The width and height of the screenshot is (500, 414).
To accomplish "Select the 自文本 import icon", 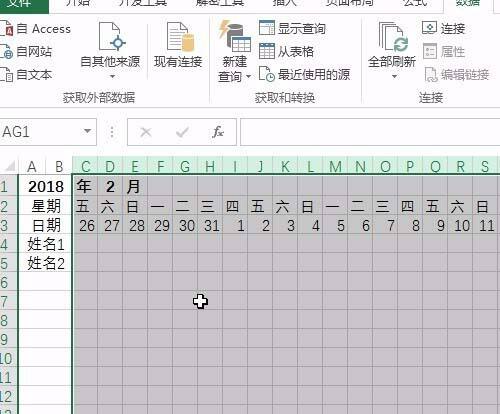I will 7,75.
